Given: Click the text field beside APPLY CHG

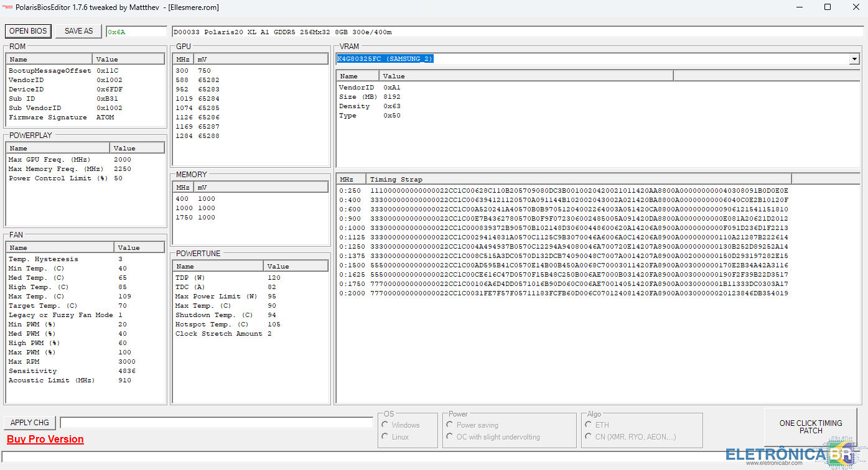Looking at the screenshot, I should click(216, 423).
